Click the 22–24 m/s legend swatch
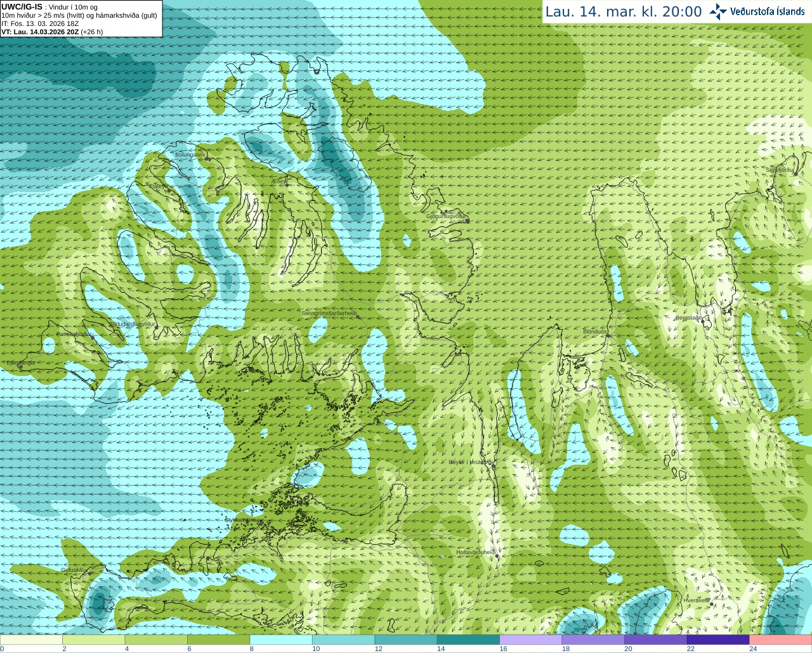812x653 pixels. [718, 640]
